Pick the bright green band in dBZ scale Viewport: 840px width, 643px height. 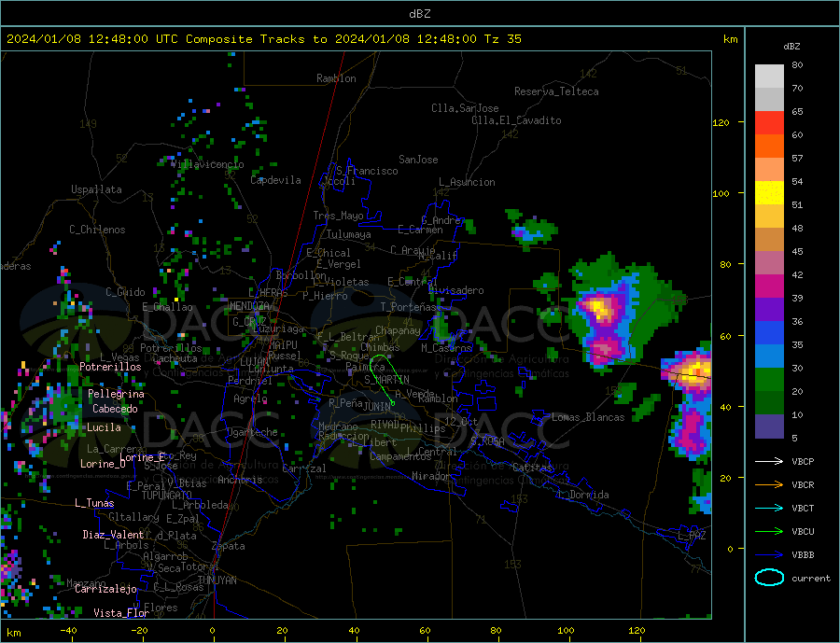point(769,380)
